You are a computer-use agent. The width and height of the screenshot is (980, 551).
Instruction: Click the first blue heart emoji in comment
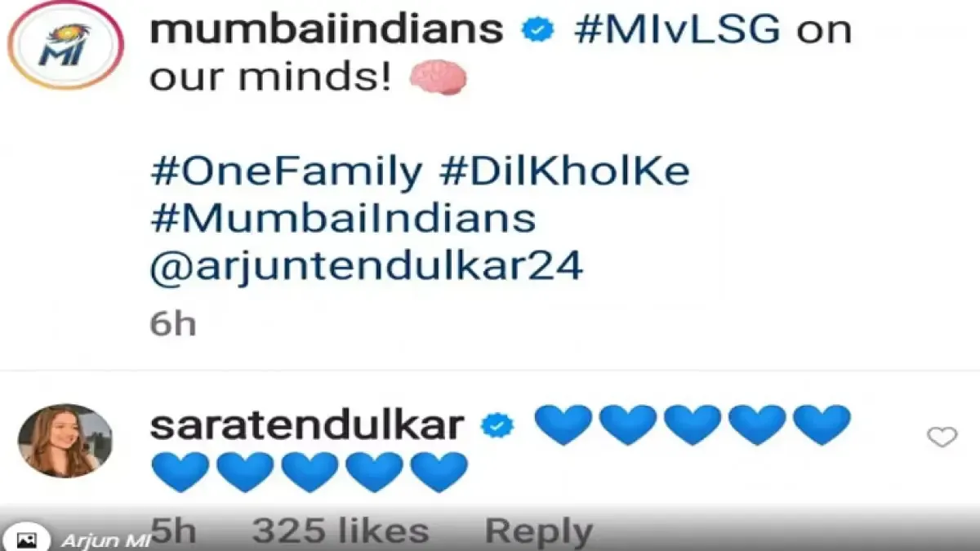click(x=563, y=425)
